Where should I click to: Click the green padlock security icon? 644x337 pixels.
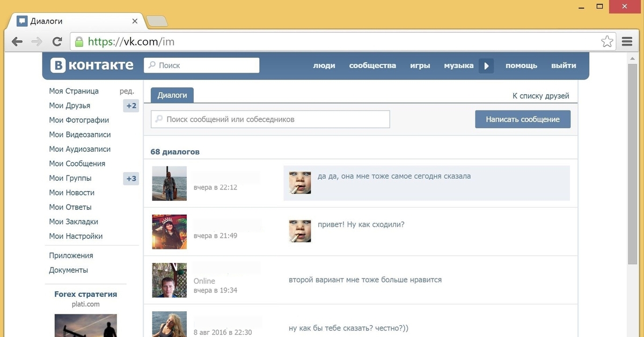coord(79,41)
